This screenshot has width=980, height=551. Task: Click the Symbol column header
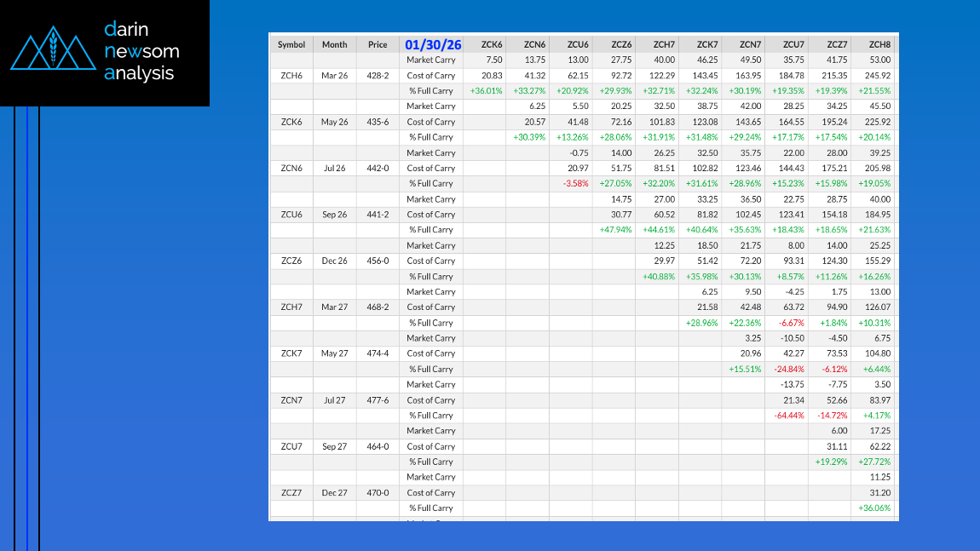(x=291, y=44)
